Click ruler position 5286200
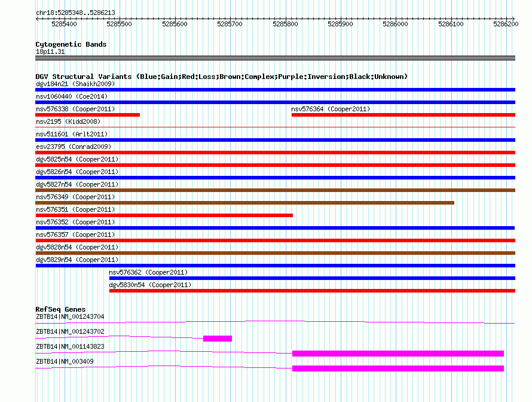The height and width of the screenshot is (402, 532). [506, 24]
